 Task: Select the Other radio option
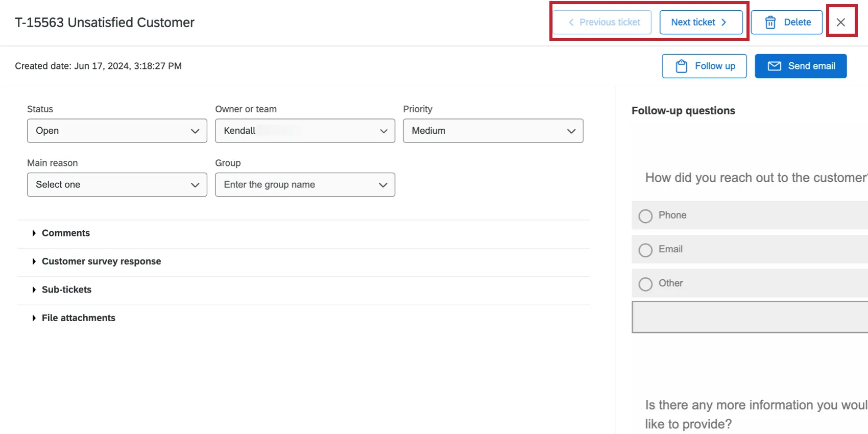pyautogui.click(x=645, y=284)
